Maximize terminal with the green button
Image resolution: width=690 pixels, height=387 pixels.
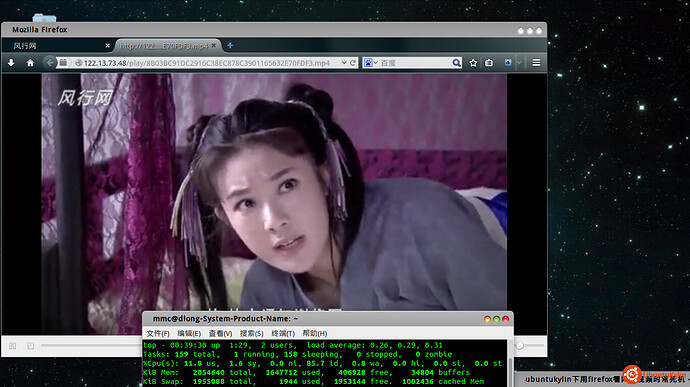coord(496,319)
